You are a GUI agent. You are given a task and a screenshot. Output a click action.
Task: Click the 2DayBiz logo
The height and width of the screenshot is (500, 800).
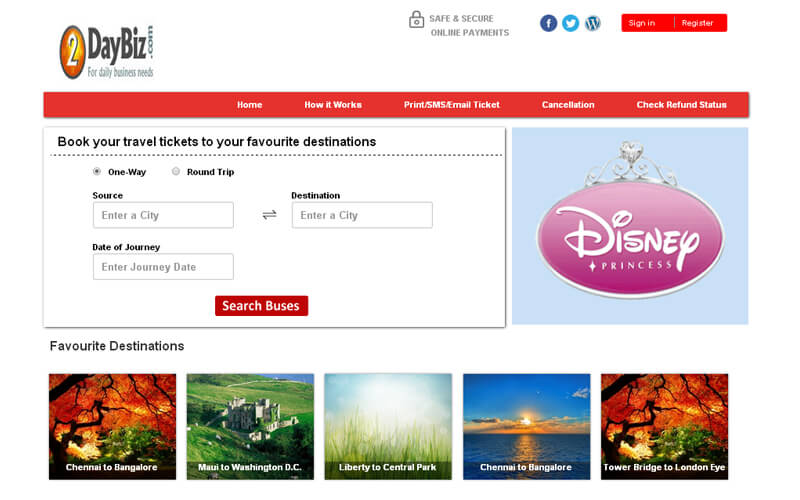107,52
